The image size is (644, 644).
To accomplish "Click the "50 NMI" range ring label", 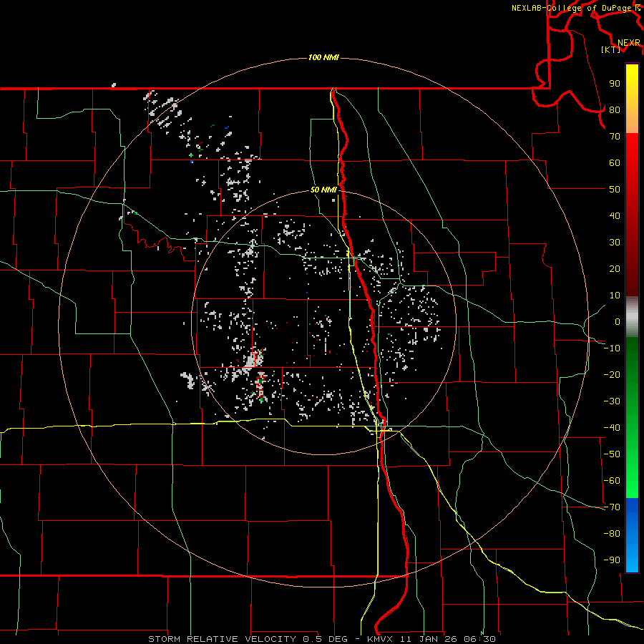I will coord(323,190).
